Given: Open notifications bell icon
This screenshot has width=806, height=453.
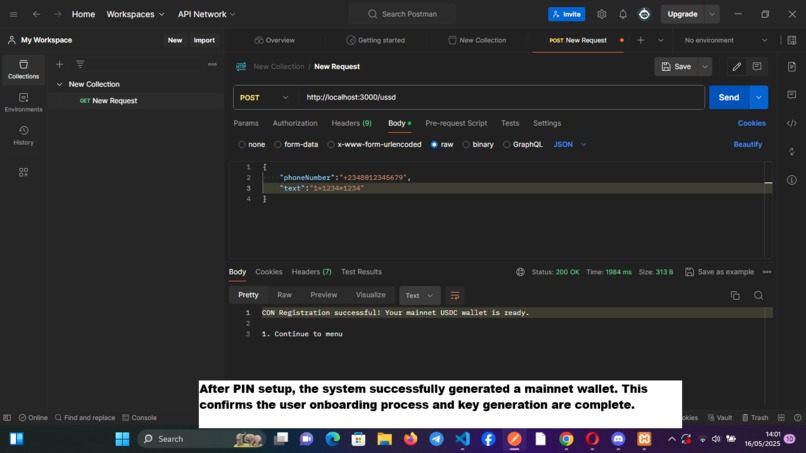Looking at the screenshot, I should click(x=622, y=14).
